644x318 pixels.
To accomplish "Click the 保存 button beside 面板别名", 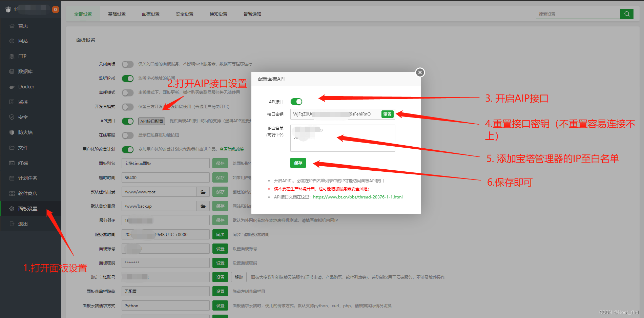I will pyautogui.click(x=220, y=164).
